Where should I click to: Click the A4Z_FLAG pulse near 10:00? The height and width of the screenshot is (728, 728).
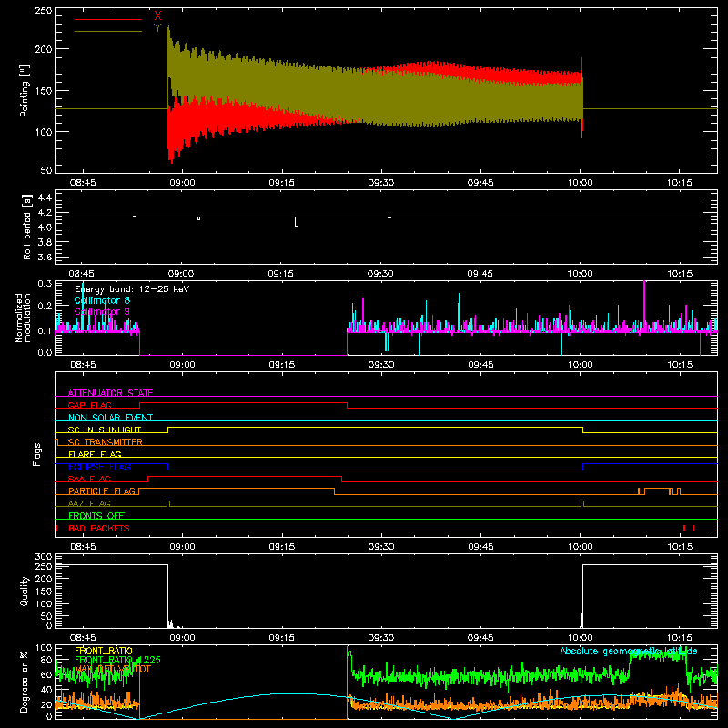[x=582, y=504]
